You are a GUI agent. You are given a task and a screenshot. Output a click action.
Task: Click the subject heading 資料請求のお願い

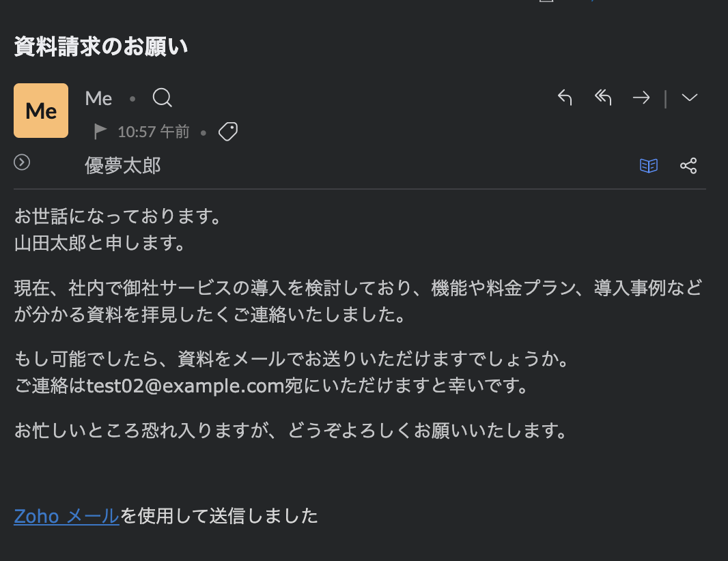pyautogui.click(x=101, y=46)
